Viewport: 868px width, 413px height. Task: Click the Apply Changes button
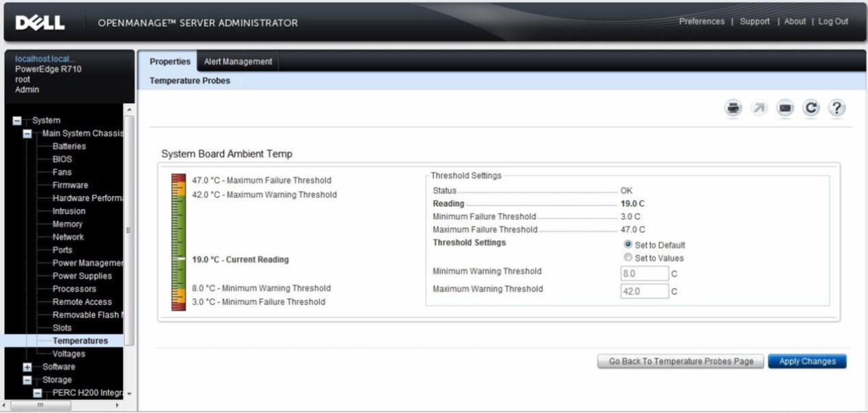point(807,361)
